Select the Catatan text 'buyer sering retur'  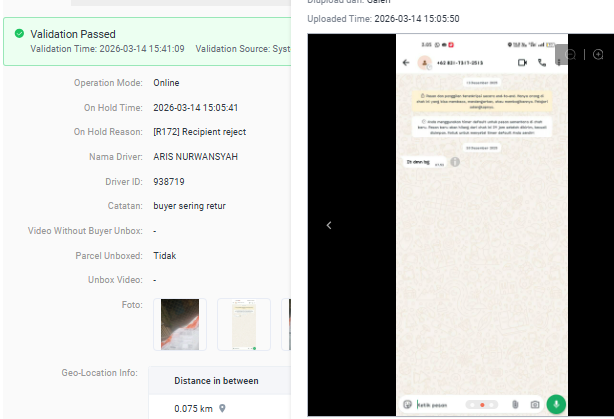click(190, 206)
